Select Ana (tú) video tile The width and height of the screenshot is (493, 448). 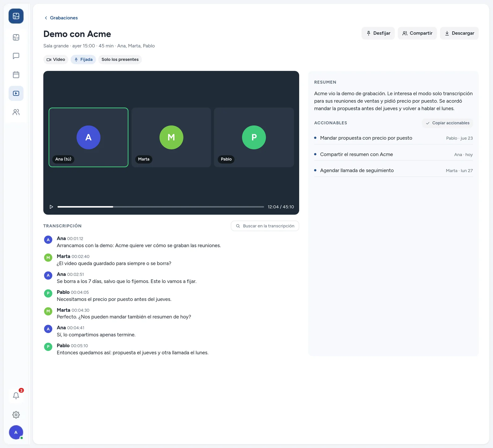pos(88,137)
